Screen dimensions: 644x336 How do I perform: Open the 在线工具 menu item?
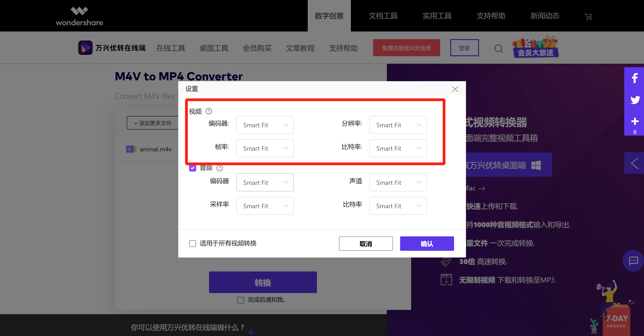point(171,48)
